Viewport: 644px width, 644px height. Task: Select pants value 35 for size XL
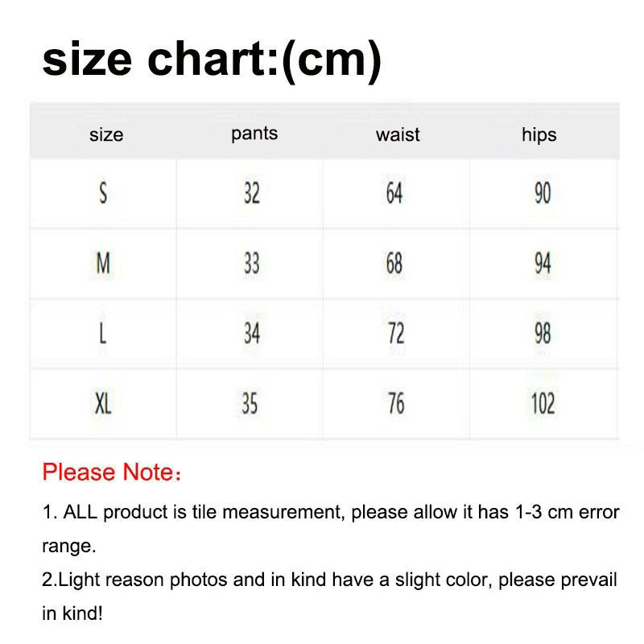(x=250, y=403)
